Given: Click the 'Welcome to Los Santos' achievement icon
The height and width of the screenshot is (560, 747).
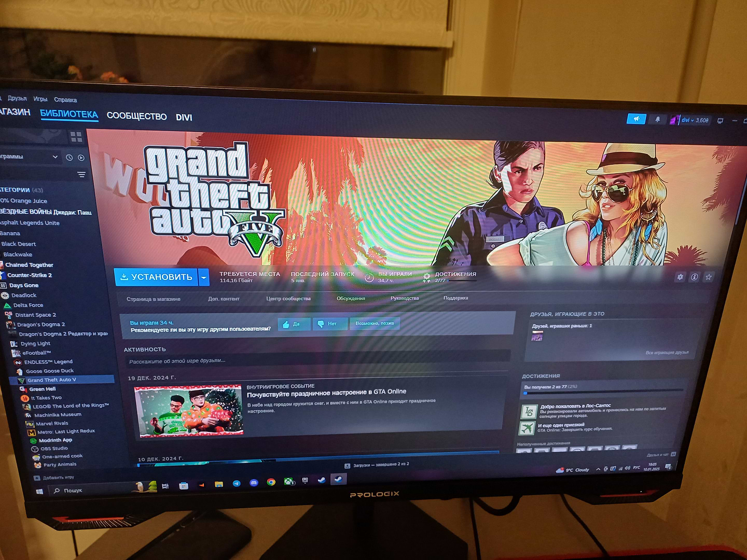Looking at the screenshot, I should click(529, 411).
